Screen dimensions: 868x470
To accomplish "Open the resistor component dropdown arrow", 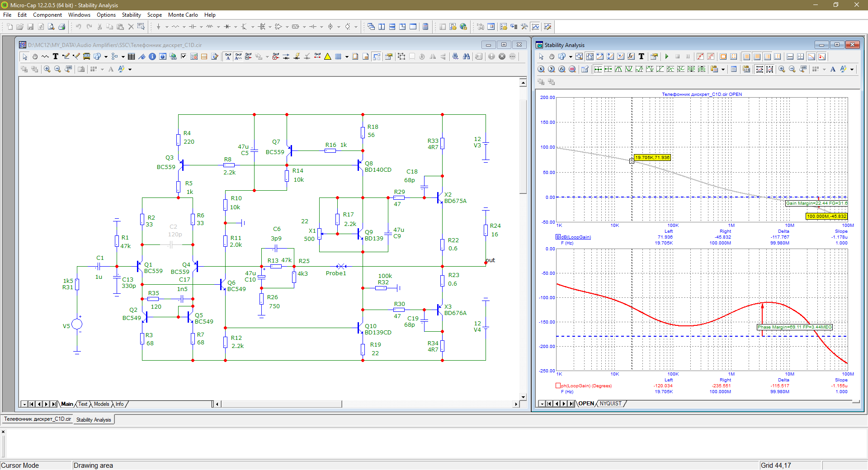I will point(184,27).
